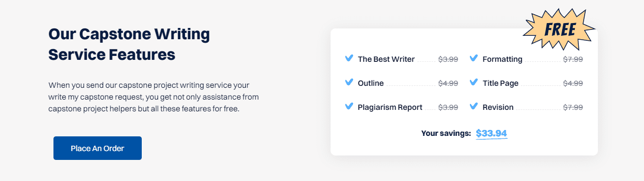Select the $33.94 savings amount
This screenshot has height=181, width=644.
(x=491, y=133)
